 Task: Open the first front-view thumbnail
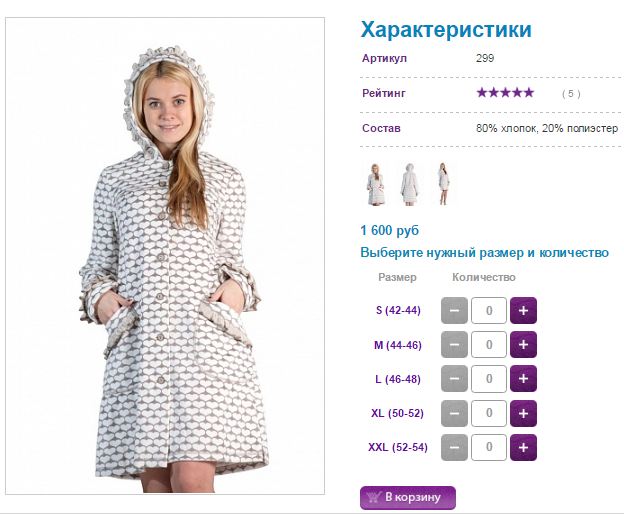coord(375,184)
